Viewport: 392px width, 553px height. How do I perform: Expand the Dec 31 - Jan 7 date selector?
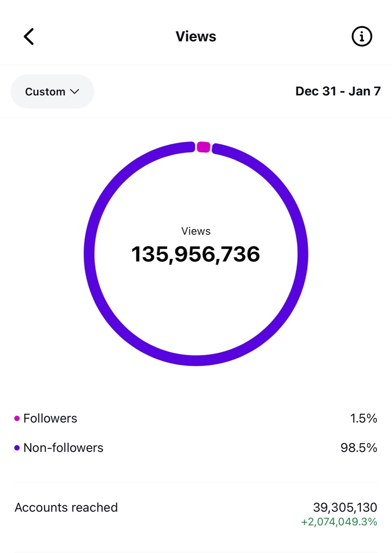click(x=337, y=91)
